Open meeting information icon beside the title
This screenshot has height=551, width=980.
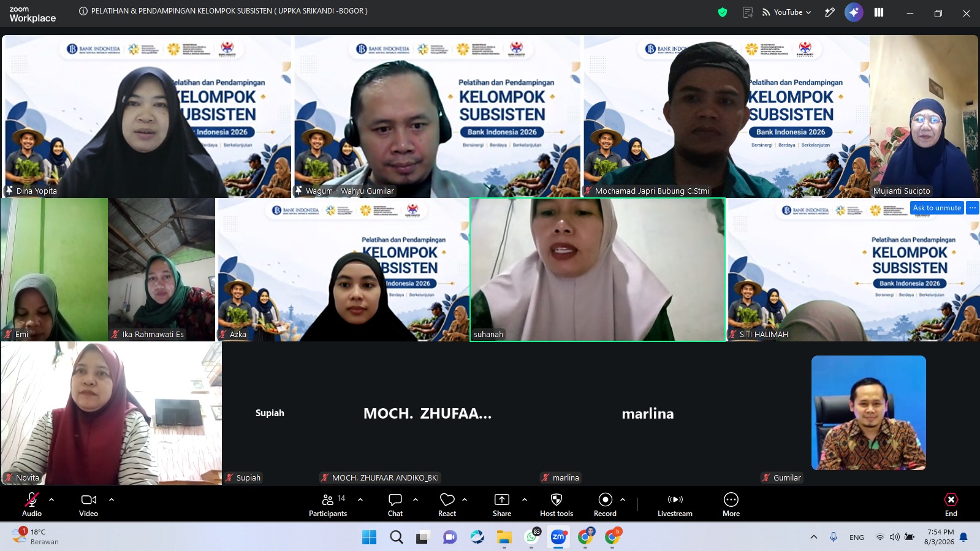(x=83, y=11)
